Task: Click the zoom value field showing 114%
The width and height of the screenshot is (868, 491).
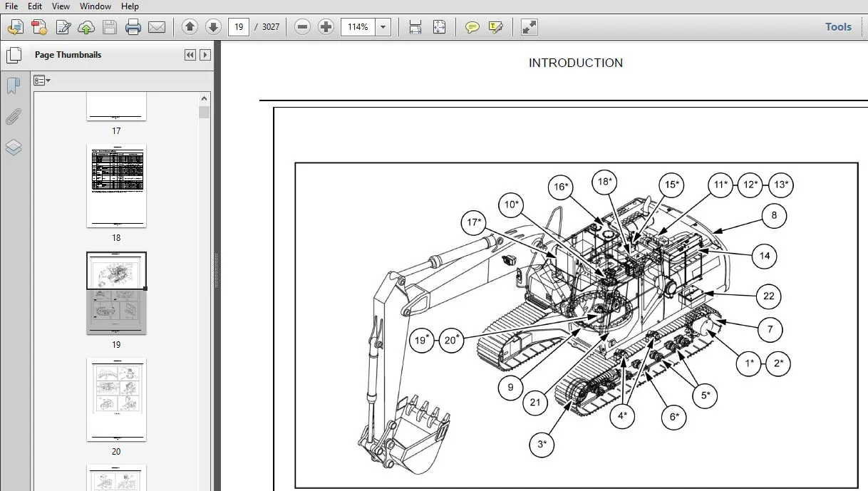Action: pos(358,27)
